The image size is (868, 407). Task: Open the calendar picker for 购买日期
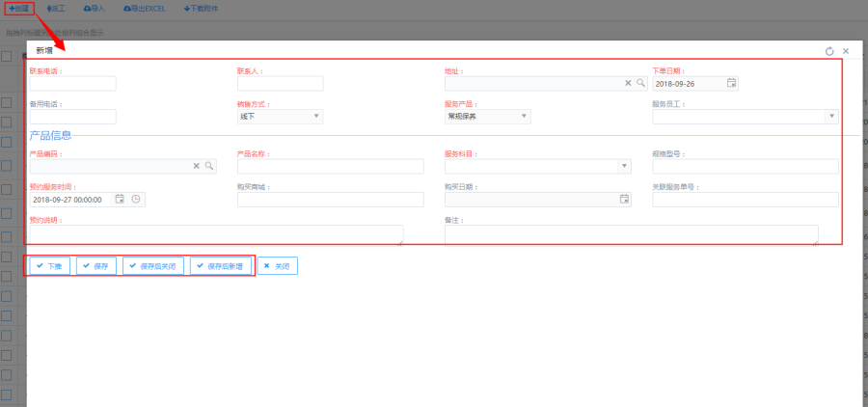(624, 200)
